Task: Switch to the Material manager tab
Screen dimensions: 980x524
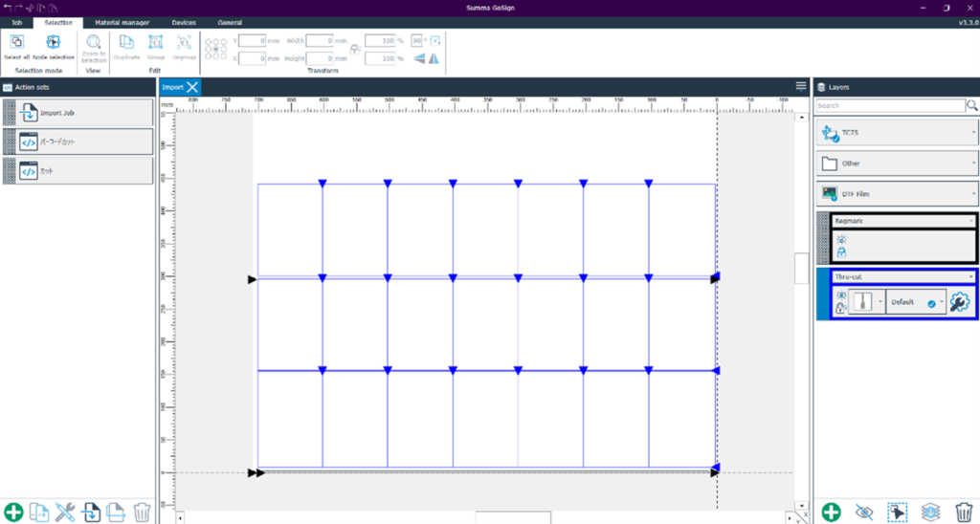Action: (122, 22)
